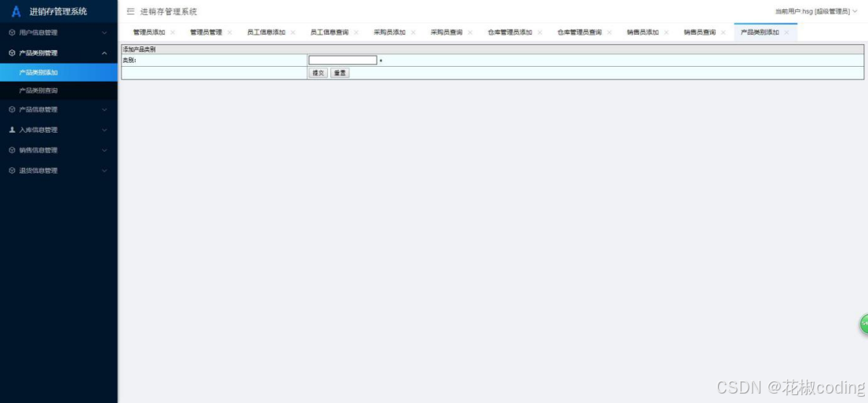Click the cube icon beside 退货信息管理
868x403 pixels.
click(13, 170)
